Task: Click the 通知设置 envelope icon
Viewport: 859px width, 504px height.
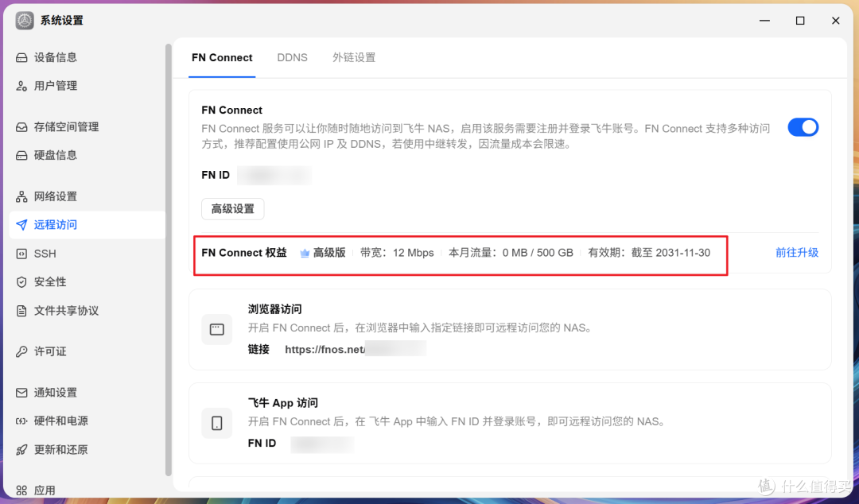Action: [21, 393]
